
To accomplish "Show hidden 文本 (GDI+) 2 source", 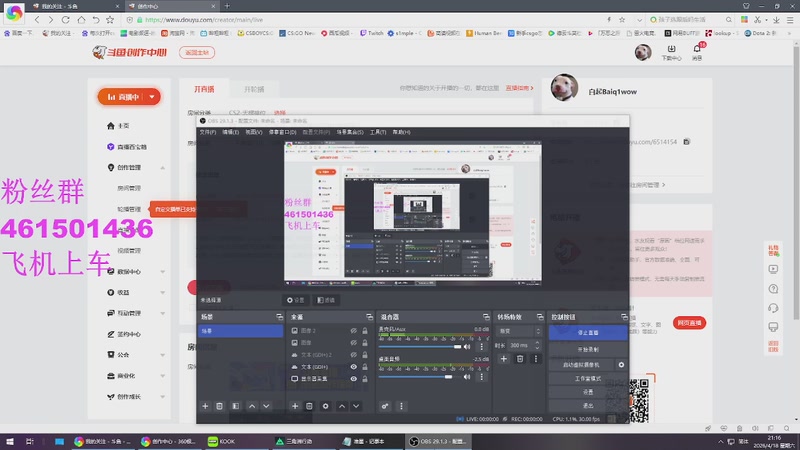I will (353, 355).
